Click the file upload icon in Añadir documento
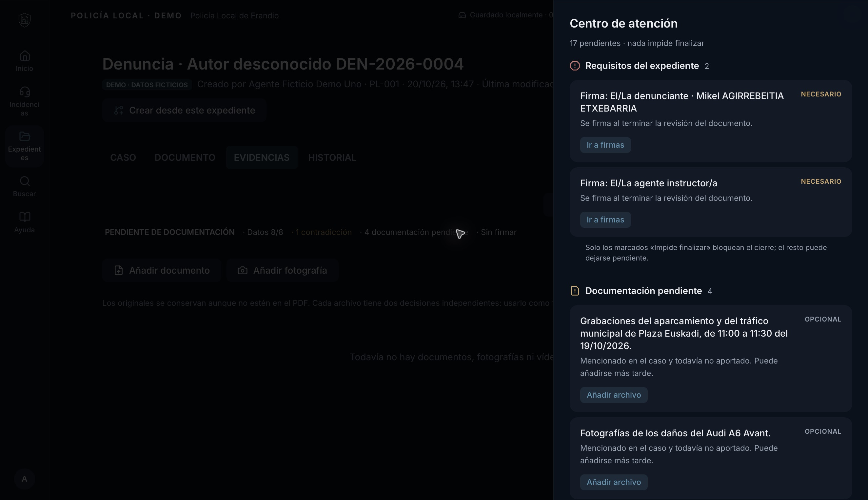Screen dimensions: 868x500 [118, 270]
